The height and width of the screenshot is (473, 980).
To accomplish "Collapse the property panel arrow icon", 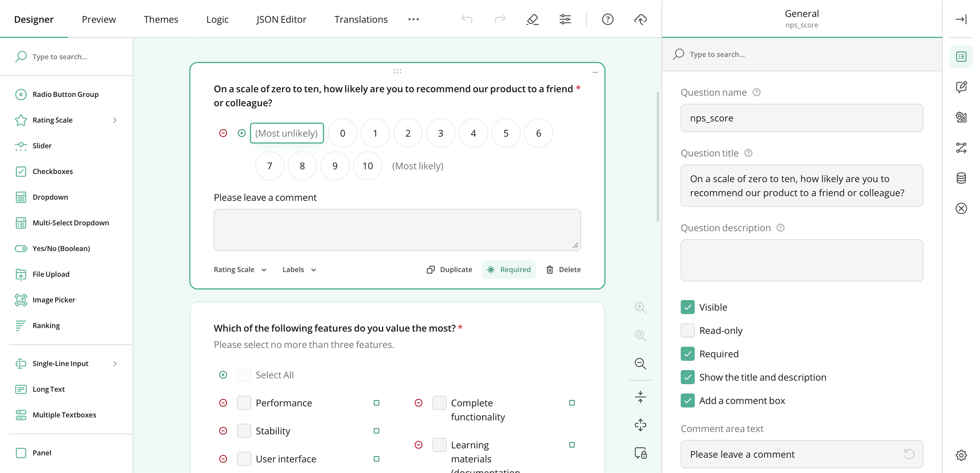I will click(961, 19).
